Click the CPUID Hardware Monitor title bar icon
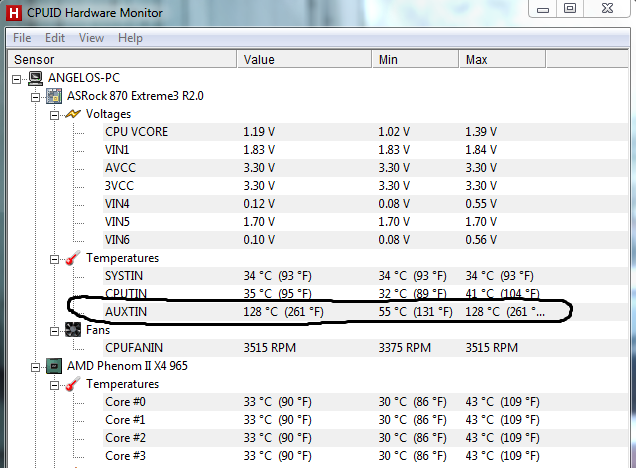Screen dimensions: 636x468 14,13
